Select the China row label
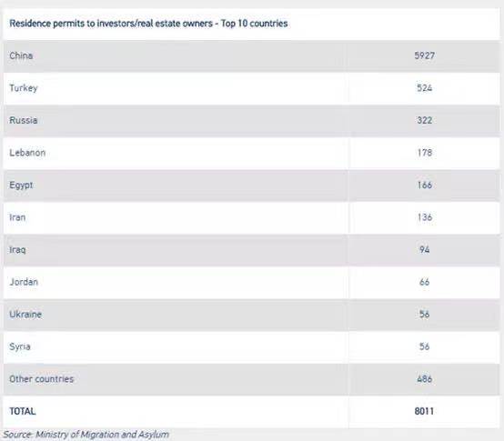 tap(21, 55)
